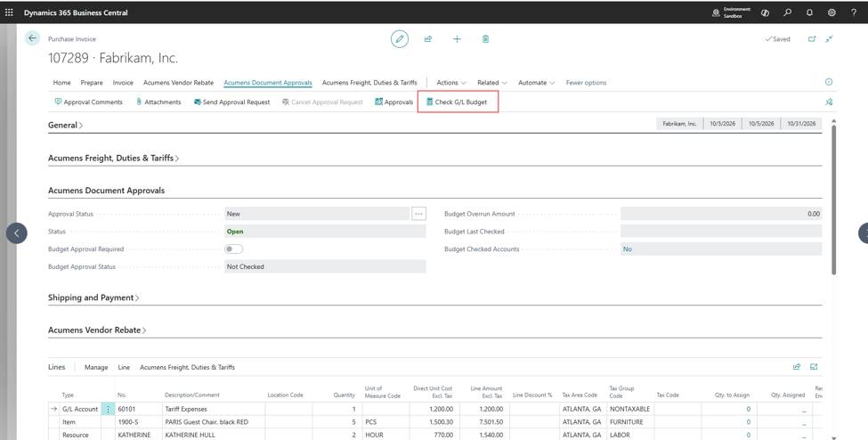Click the pin action bar icon
The width and height of the screenshot is (868, 440).
(829, 102)
